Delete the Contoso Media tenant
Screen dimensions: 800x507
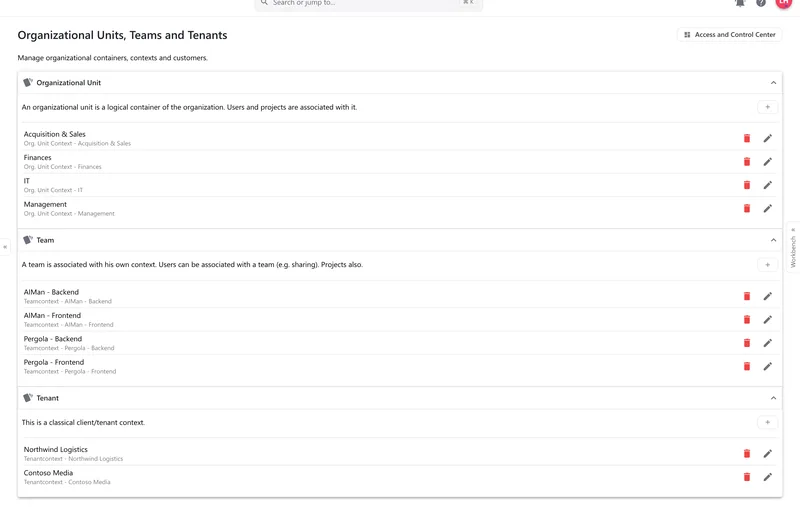pos(746,477)
